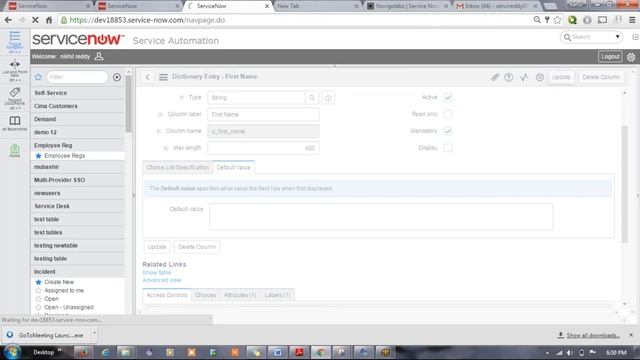
Task: Select Default Value tab
Action: (x=233, y=167)
